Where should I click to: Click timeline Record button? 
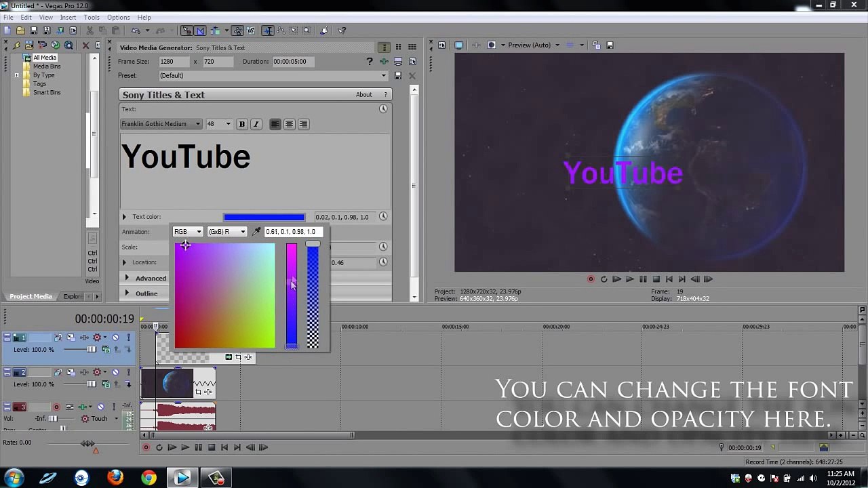point(146,447)
